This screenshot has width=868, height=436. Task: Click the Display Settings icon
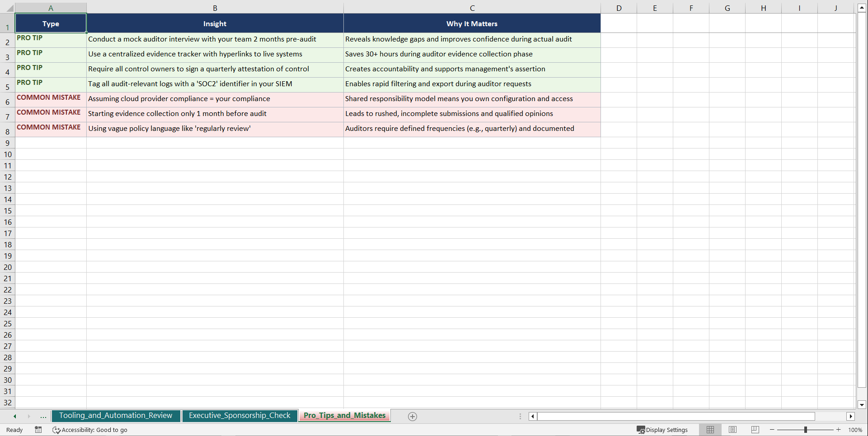[662, 430]
